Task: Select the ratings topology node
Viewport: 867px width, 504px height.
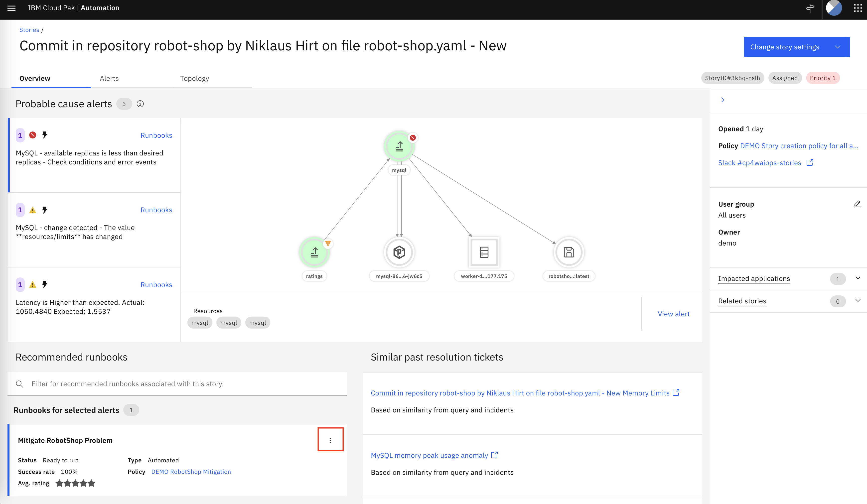Action: coord(314,252)
